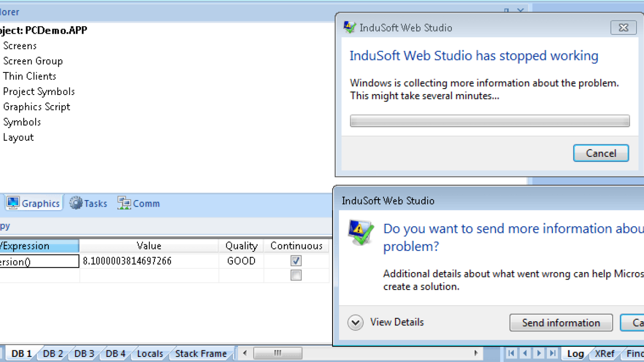Click the InduSoft icon in dialog title bar
644x362 pixels.
click(350, 28)
